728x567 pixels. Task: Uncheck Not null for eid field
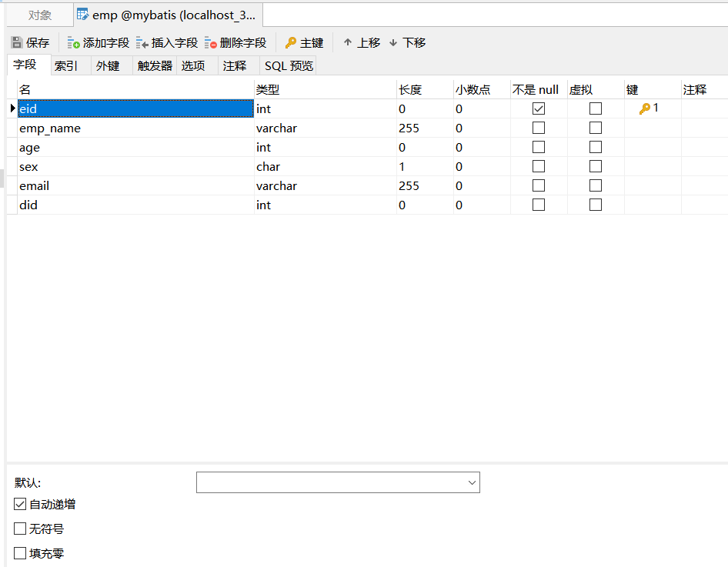(539, 108)
